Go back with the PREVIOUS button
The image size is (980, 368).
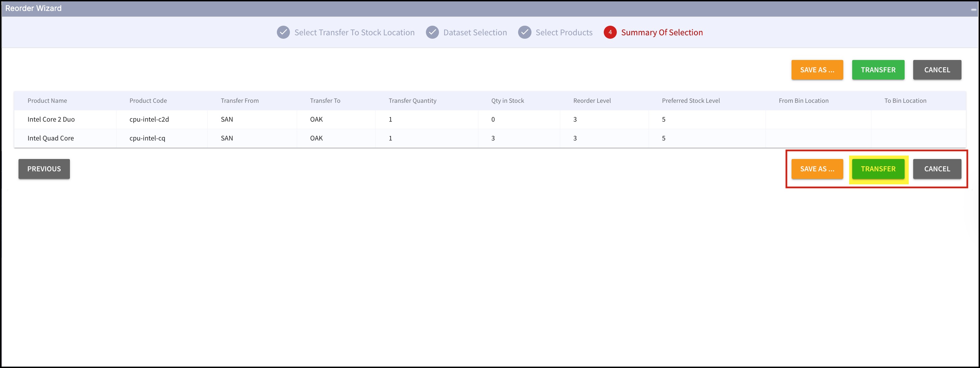tap(44, 169)
